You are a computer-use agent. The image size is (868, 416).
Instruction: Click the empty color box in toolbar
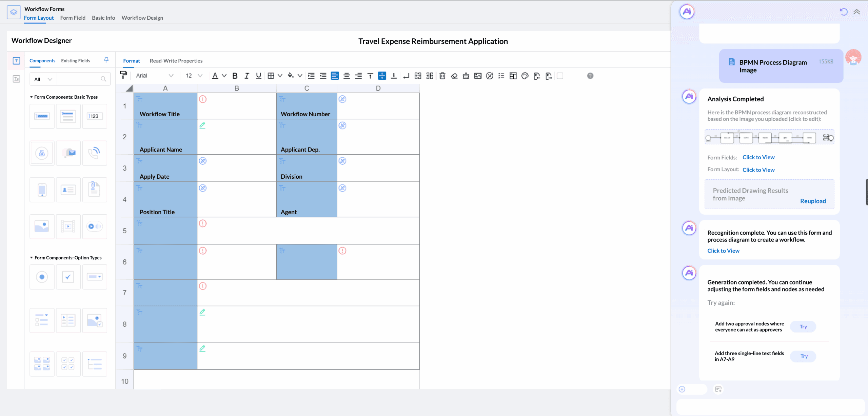click(x=560, y=76)
